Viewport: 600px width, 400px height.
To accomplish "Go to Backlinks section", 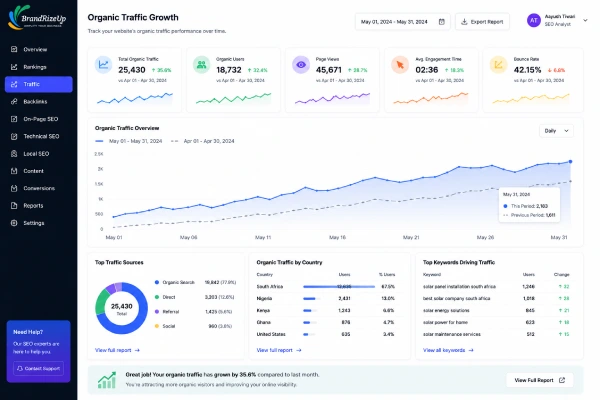I will [x=39, y=101].
